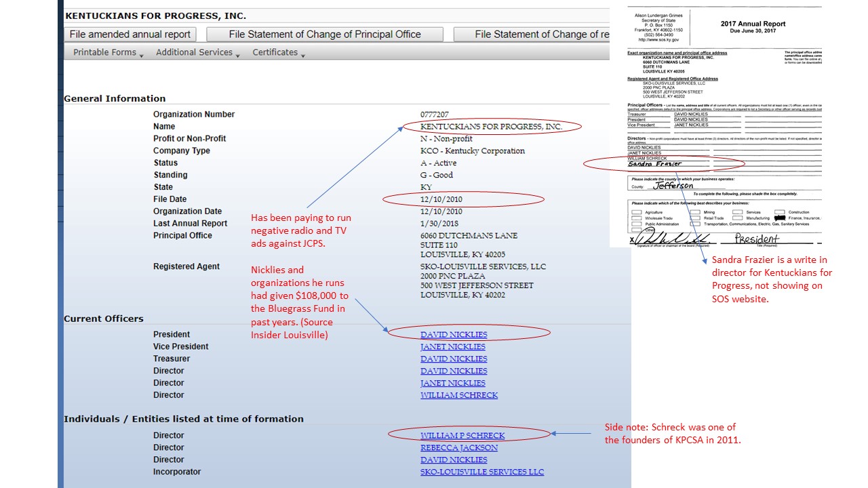Open the President's DAVID NICKLIES link

click(x=454, y=335)
